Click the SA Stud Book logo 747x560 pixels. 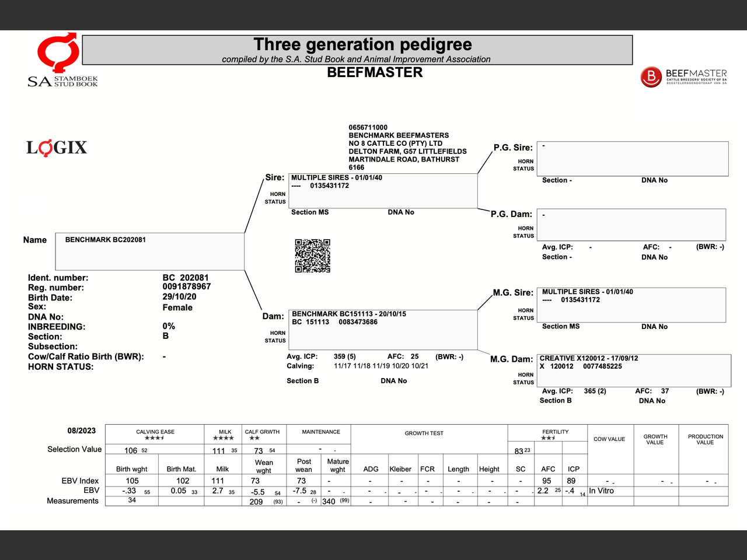coord(62,60)
